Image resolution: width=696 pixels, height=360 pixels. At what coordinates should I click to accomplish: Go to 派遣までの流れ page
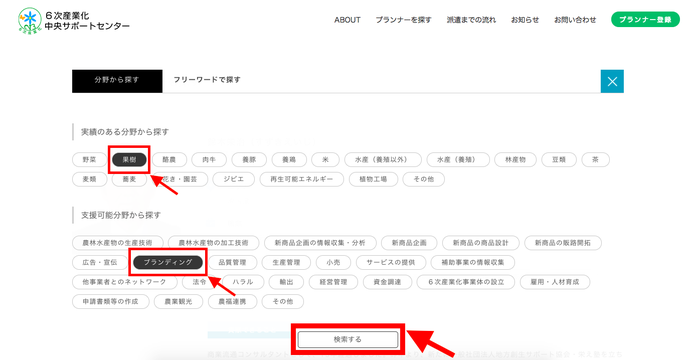pos(471,20)
